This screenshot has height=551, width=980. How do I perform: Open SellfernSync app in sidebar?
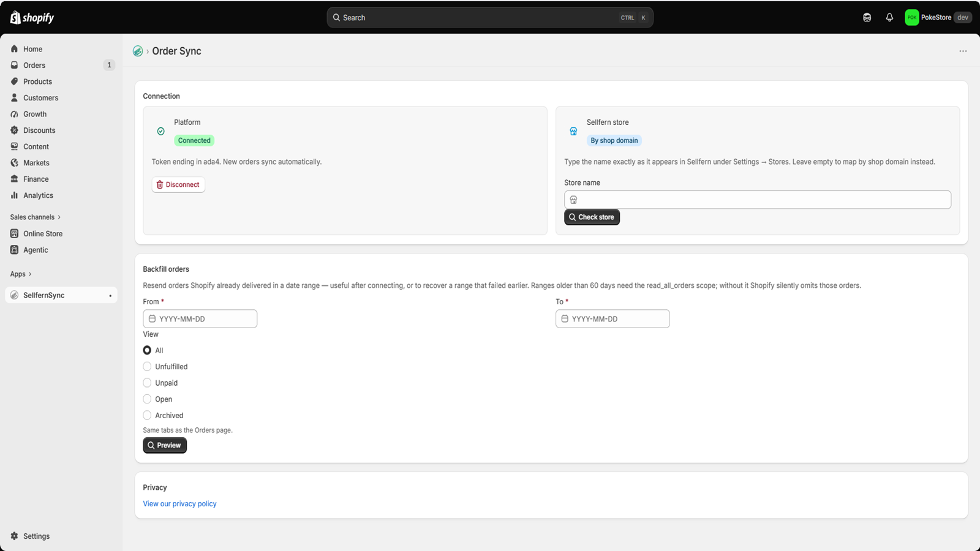coord(61,295)
